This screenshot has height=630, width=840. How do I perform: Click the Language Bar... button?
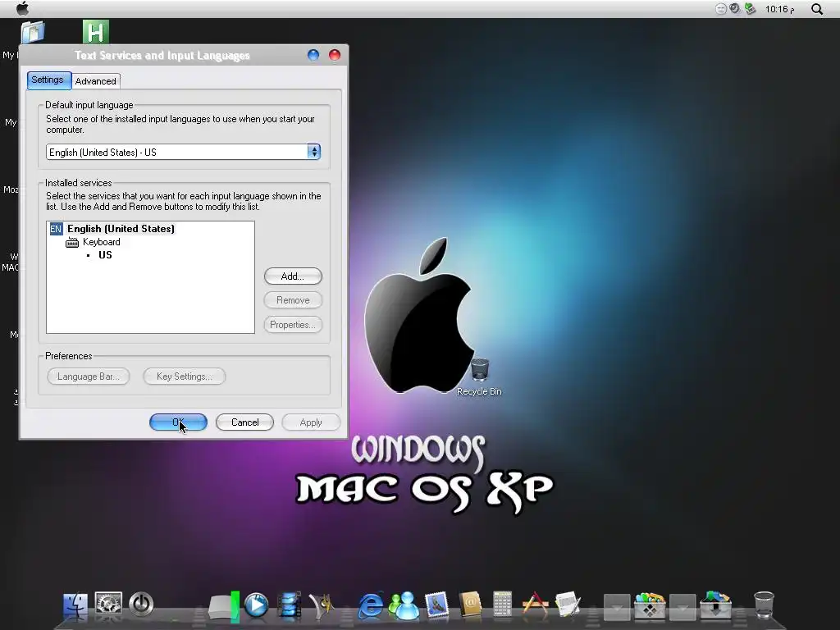pyautogui.click(x=89, y=377)
